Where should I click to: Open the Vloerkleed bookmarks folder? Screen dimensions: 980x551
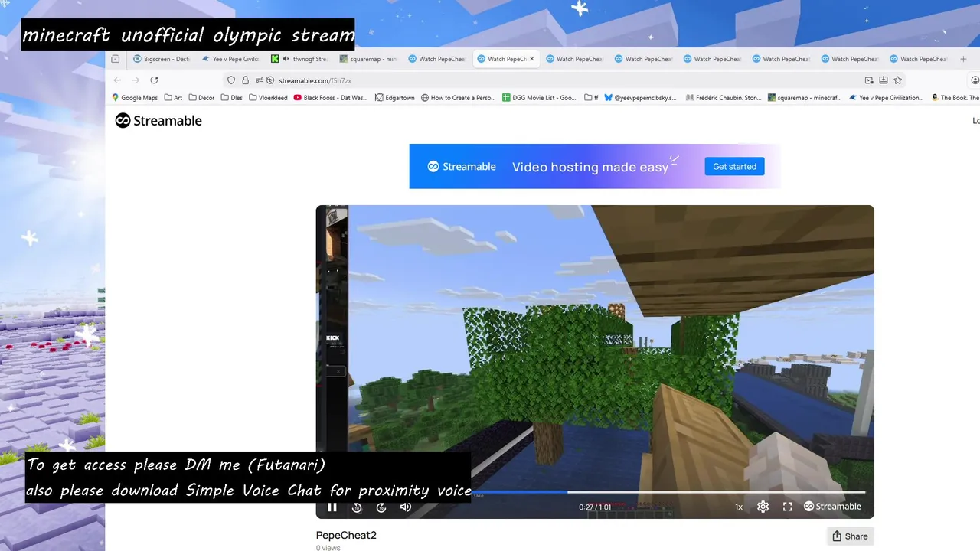(x=268, y=98)
